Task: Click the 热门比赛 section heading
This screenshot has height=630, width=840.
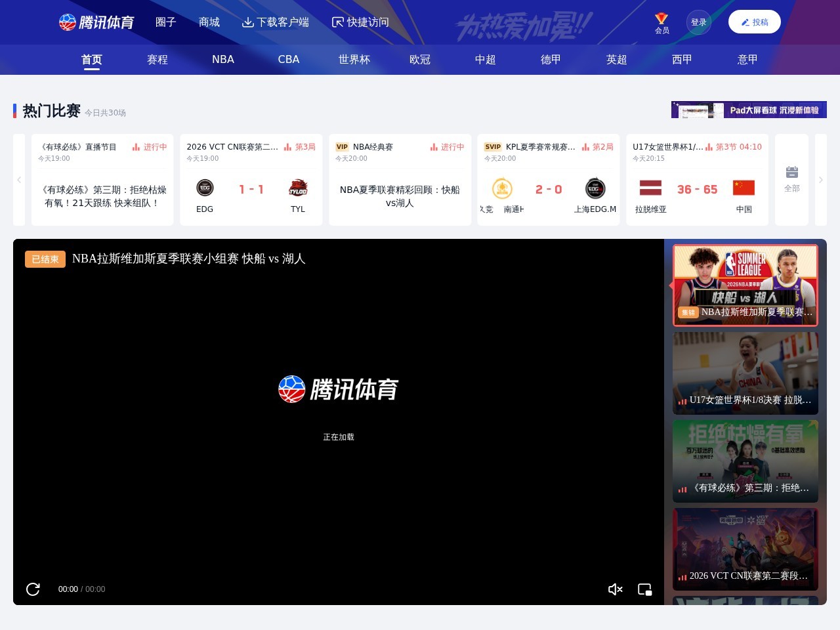Action: tap(52, 111)
